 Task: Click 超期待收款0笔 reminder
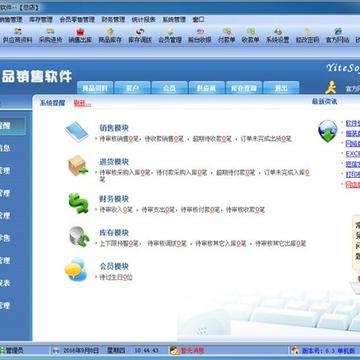click(212, 139)
